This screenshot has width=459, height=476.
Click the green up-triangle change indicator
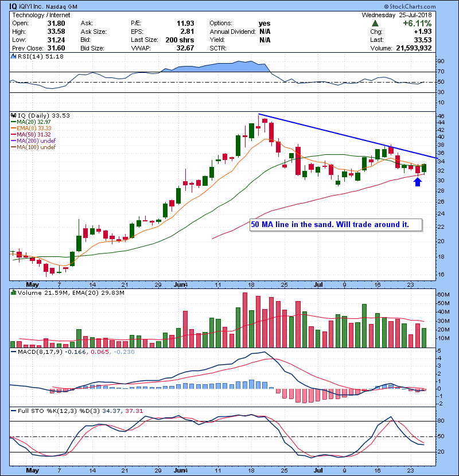coord(375,24)
